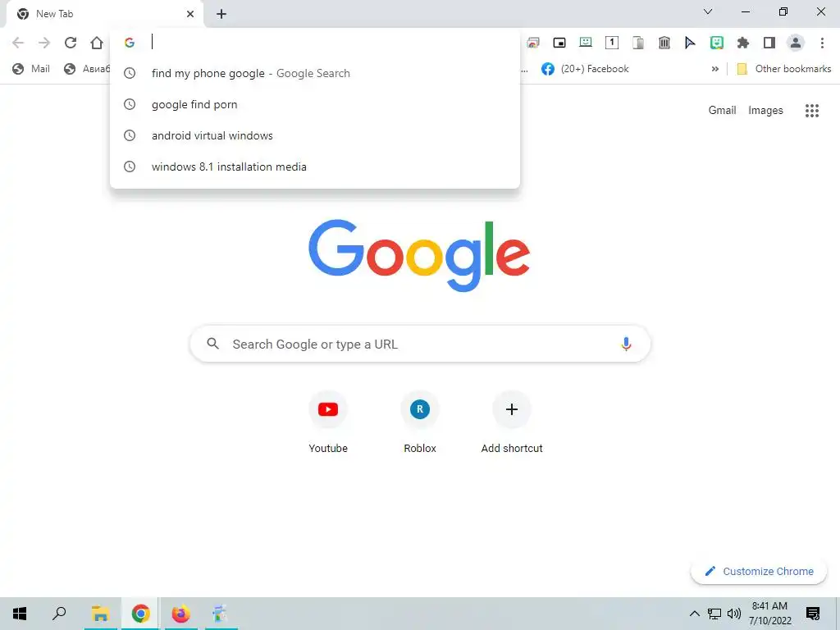Click the smiling laptop extension icon
The height and width of the screenshot is (630, 840).
(x=586, y=43)
